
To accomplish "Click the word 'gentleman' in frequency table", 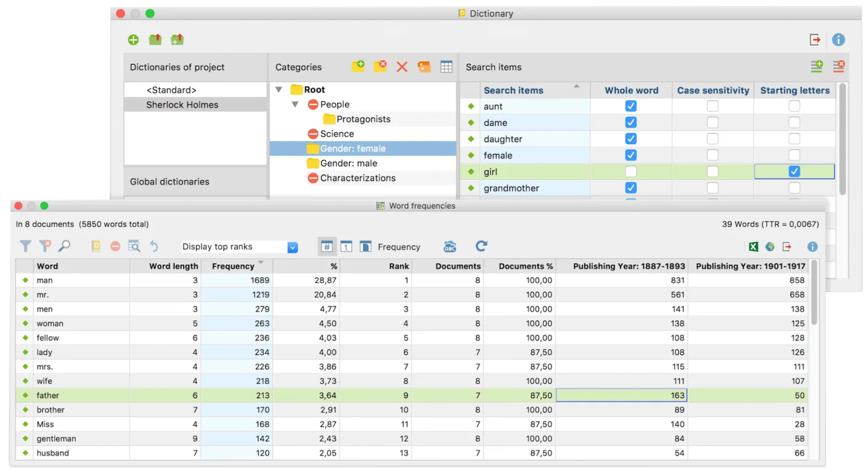I will tap(56, 439).
